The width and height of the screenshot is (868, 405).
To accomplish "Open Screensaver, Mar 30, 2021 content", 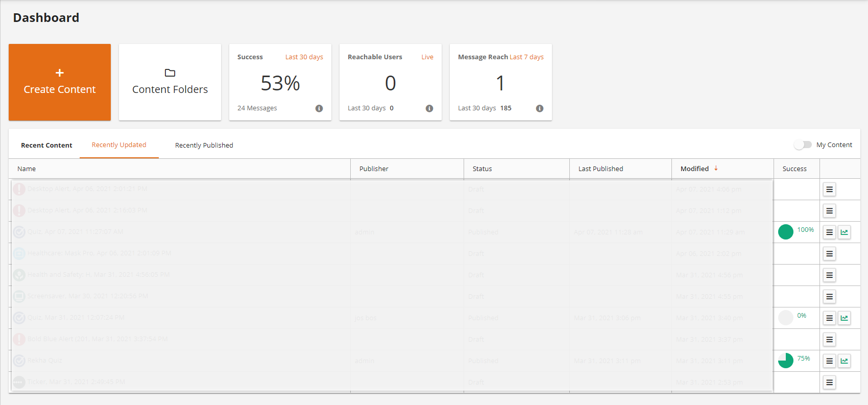I will click(88, 296).
